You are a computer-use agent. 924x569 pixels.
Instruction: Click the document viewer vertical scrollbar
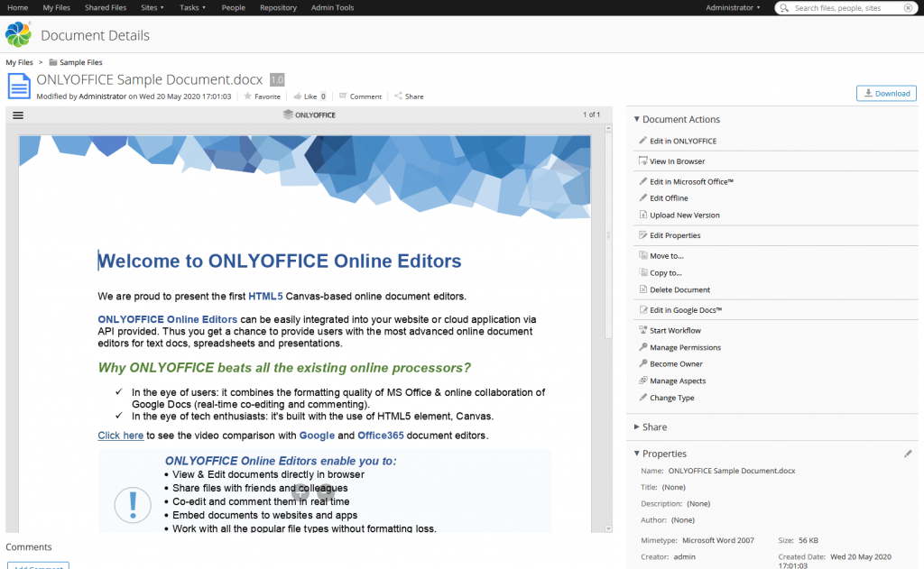point(609,235)
